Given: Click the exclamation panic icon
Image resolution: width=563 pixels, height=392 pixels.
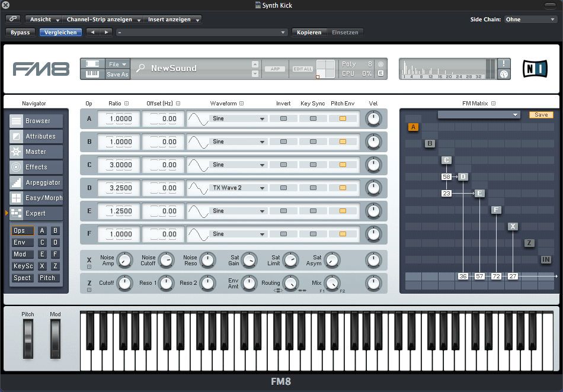Looking at the screenshot, I should point(504,63).
